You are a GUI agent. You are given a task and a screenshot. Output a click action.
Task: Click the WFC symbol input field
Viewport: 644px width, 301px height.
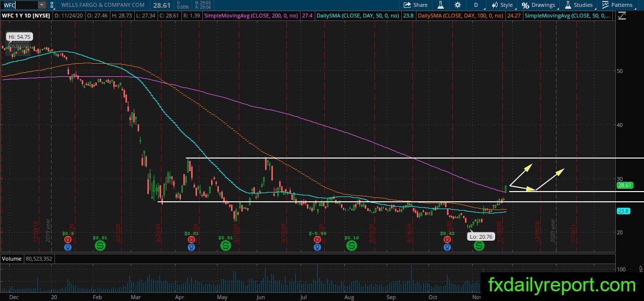(x=19, y=5)
